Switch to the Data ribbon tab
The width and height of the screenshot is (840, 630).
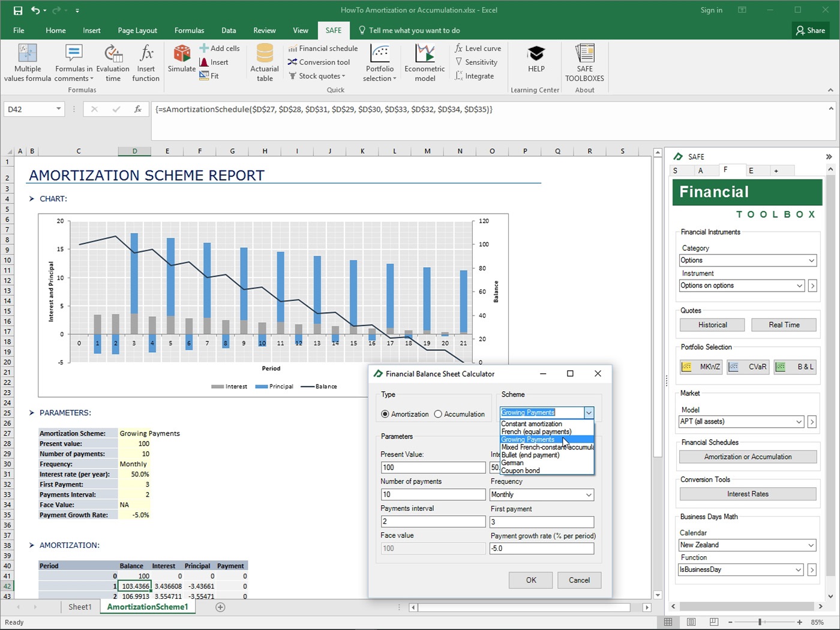pyautogui.click(x=229, y=31)
